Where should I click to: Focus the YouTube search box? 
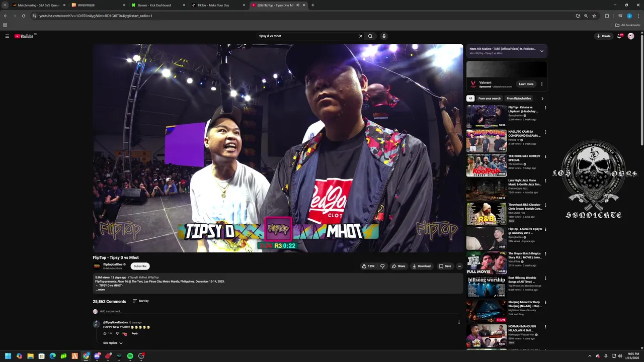pyautogui.click(x=307, y=36)
